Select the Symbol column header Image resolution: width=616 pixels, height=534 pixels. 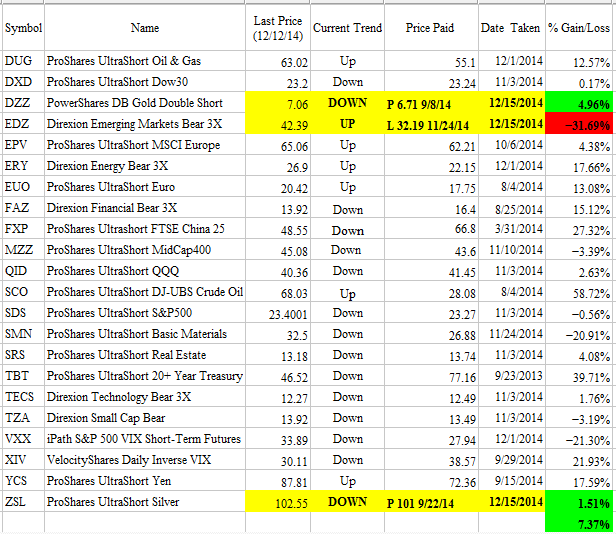click(23, 28)
